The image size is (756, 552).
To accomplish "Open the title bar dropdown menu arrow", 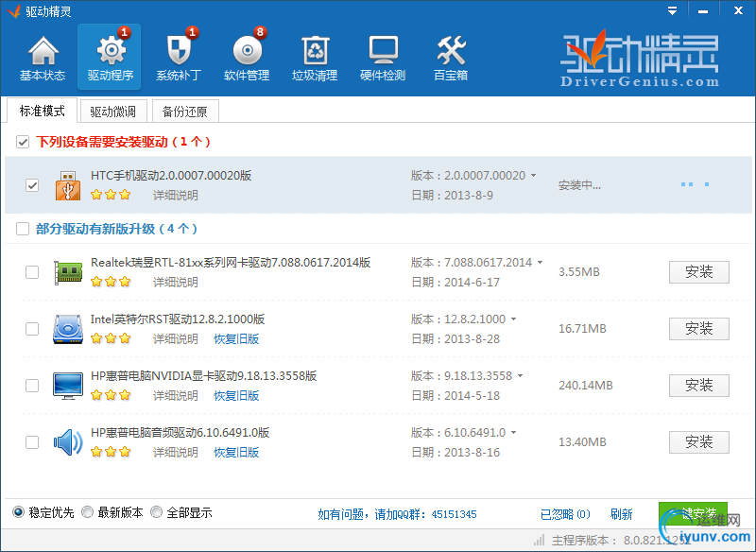I will (672, 10).
